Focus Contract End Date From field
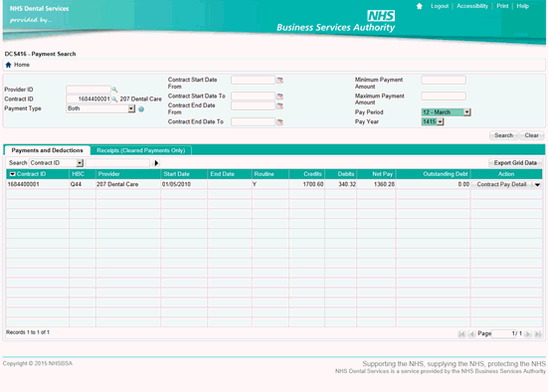 253,105
